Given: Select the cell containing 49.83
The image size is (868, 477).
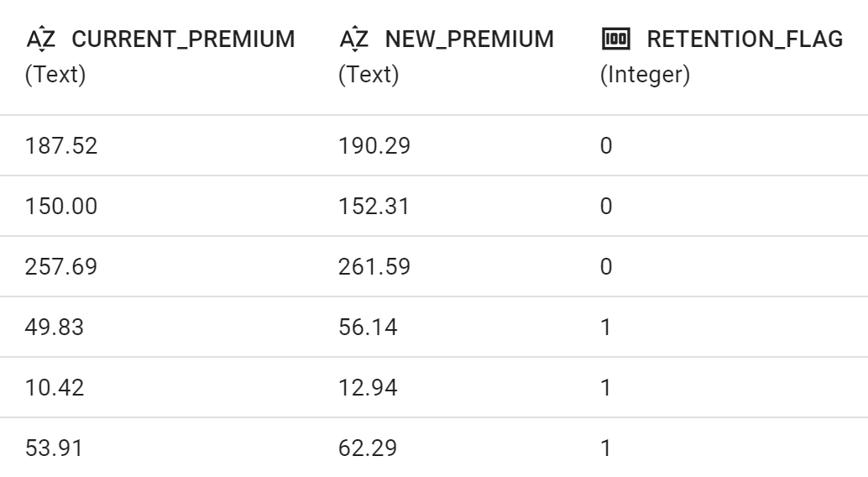Looking at the screenshot, I should [x=55, y=327].
